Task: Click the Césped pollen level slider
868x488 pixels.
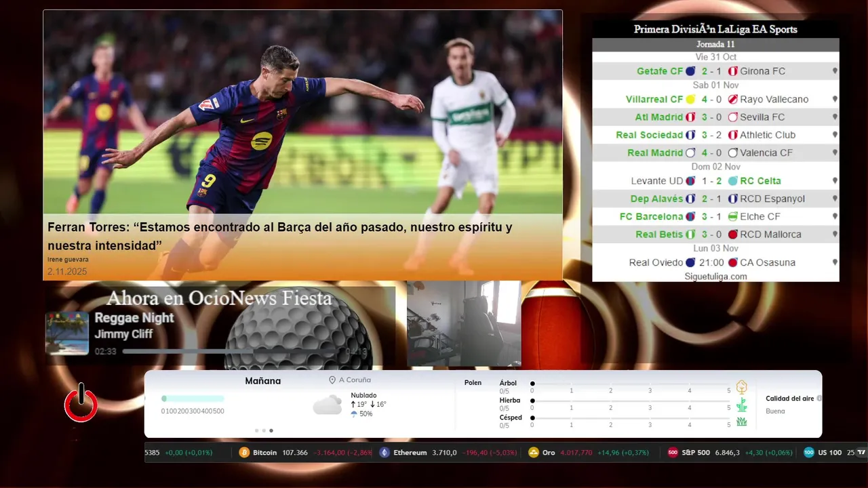Action: [631, 418]
